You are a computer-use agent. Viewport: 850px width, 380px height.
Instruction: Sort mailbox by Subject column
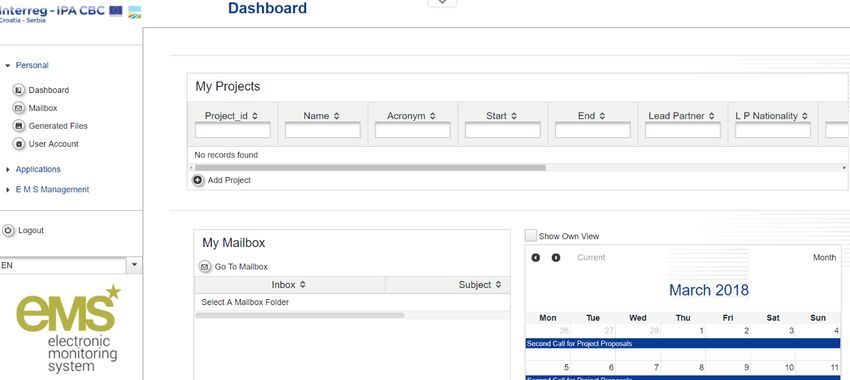pos(498,285)
